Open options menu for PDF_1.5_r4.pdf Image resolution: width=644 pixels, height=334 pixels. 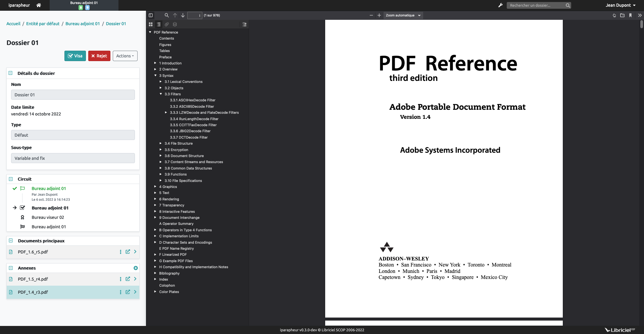coord(120,279)
